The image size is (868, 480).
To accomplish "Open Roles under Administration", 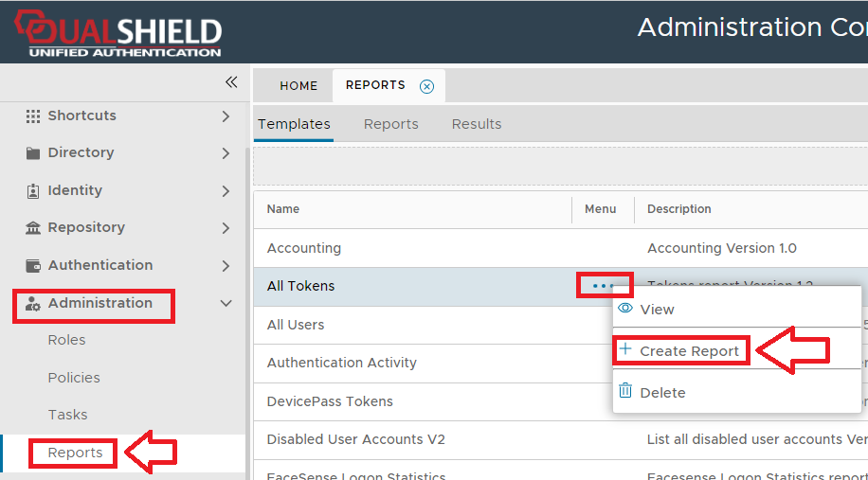I will pos(66,340).
